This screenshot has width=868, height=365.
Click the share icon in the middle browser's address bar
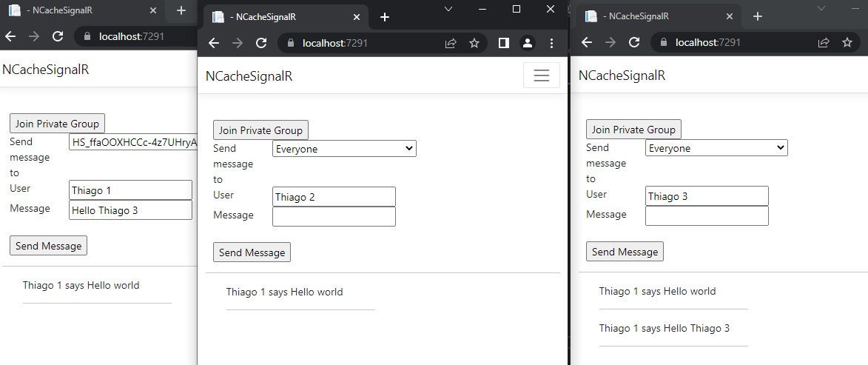pyautogui.click(x=451, y=43)
